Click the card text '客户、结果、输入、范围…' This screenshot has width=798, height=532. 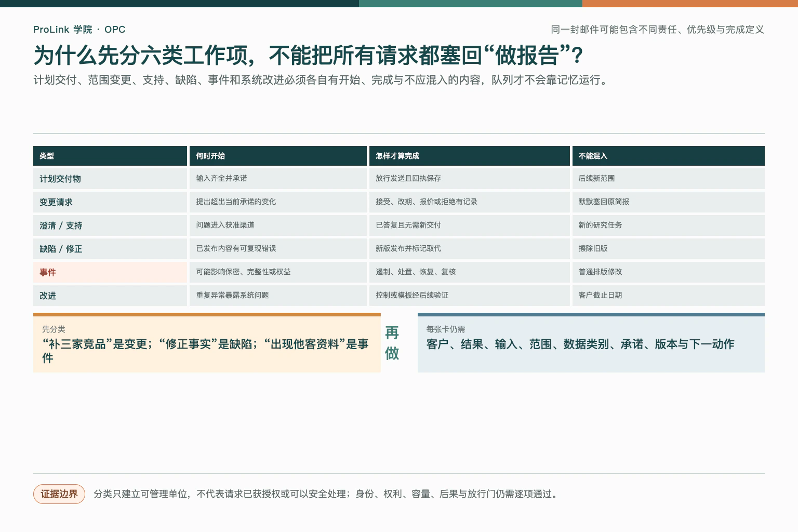580,344
